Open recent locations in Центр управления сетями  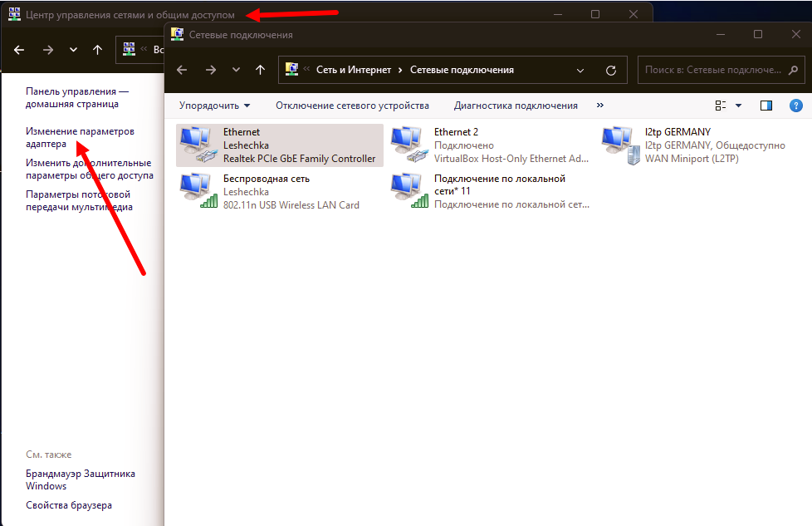coord(73,50)
